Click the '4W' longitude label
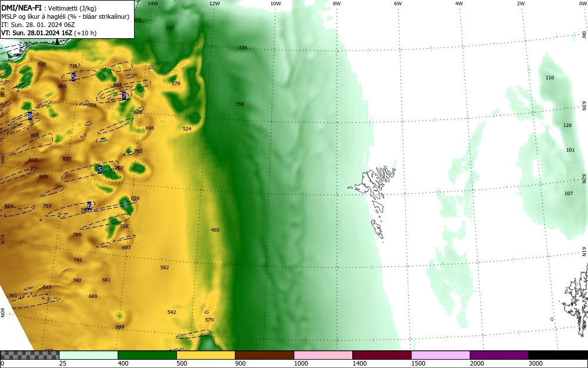588x368 pixels. pos(459,4)
